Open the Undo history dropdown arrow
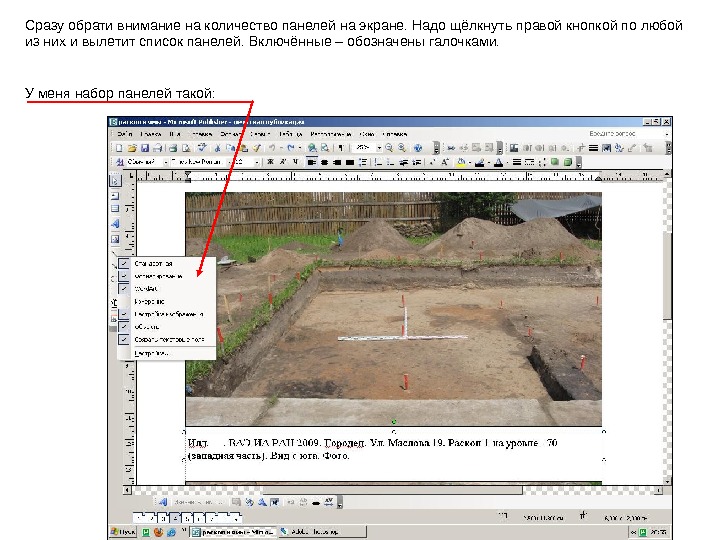 pos(281,148)
